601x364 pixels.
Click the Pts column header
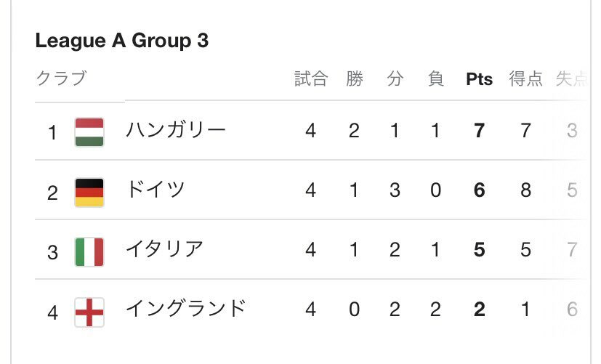479,80
